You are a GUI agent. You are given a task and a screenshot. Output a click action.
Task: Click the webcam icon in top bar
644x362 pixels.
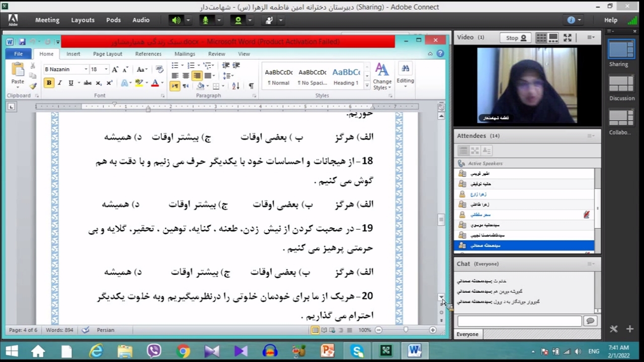pos(238,20)
